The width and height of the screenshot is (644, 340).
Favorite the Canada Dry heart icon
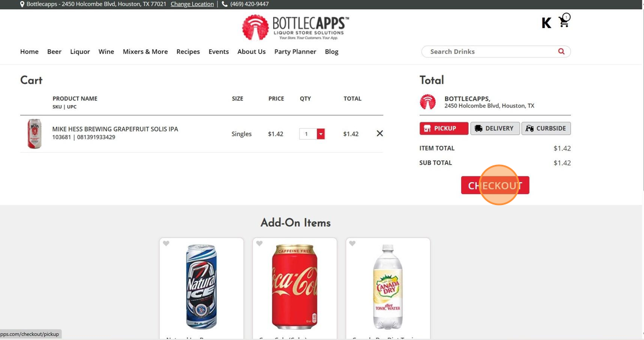[352, 243]
